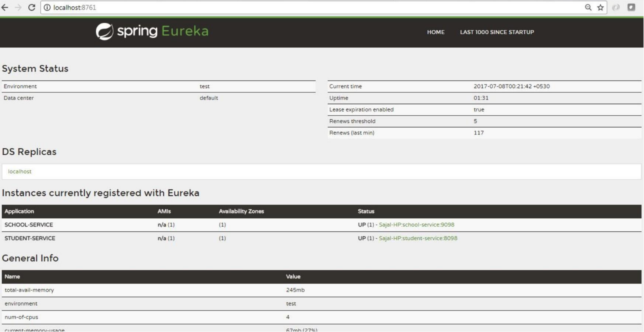This screenshot has width=644, height=332.
Task: Open the HOME navigation item
Action: [x=436, y=32]
